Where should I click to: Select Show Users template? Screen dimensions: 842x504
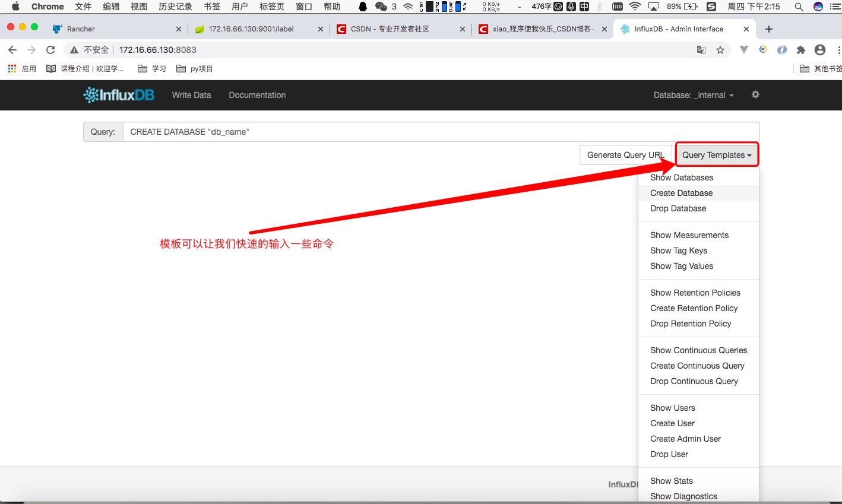(699, 408)
